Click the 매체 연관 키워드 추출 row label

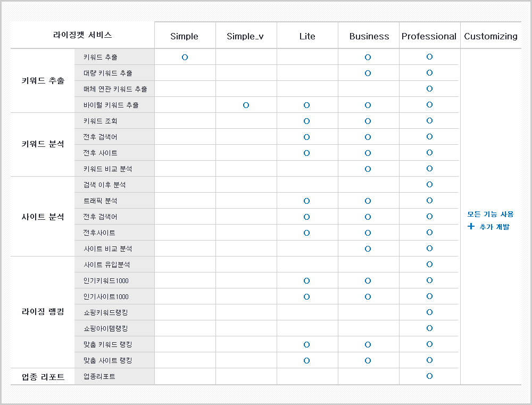115,89
